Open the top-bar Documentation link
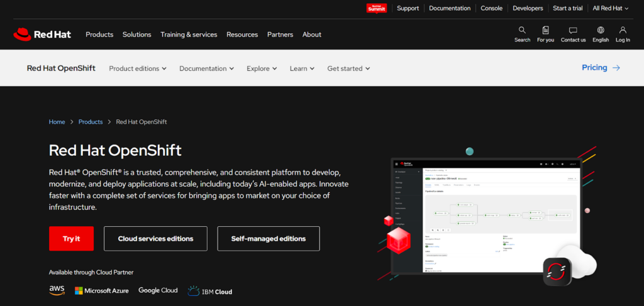The image size is (644, 306). [450, 8]
